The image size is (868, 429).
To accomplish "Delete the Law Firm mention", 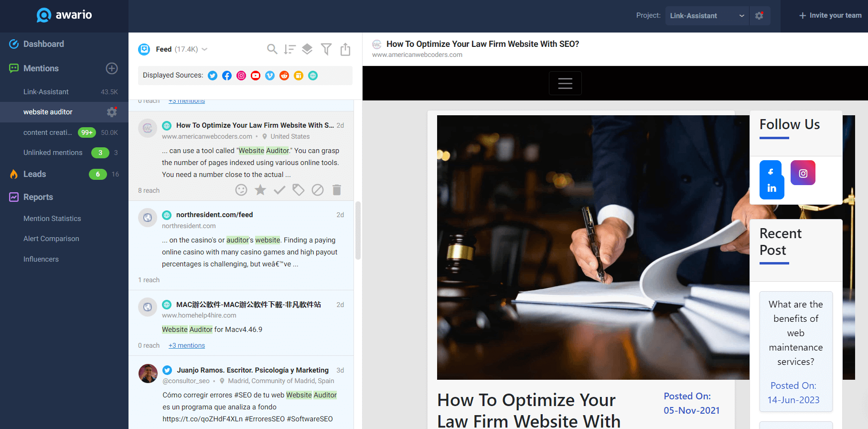I will 337,190.
